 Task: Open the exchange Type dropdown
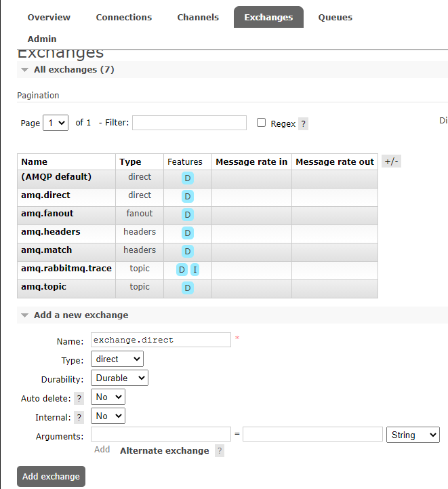[117, 359]
